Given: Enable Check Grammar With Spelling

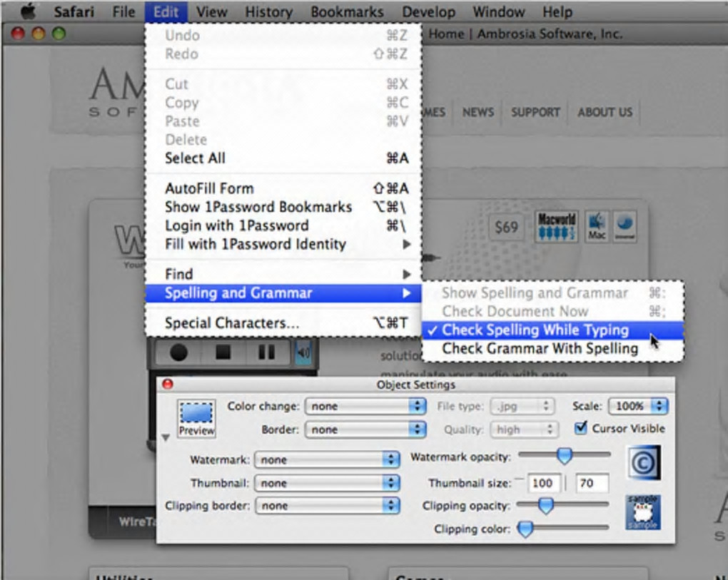Looking at the screenshot, I should pyautogui.click(x=552, y=348).
